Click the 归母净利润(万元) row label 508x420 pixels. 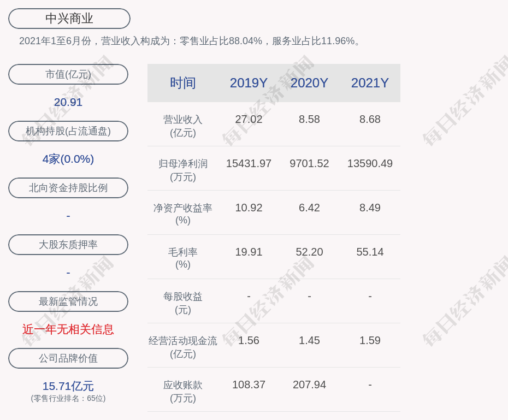(183, 170)
